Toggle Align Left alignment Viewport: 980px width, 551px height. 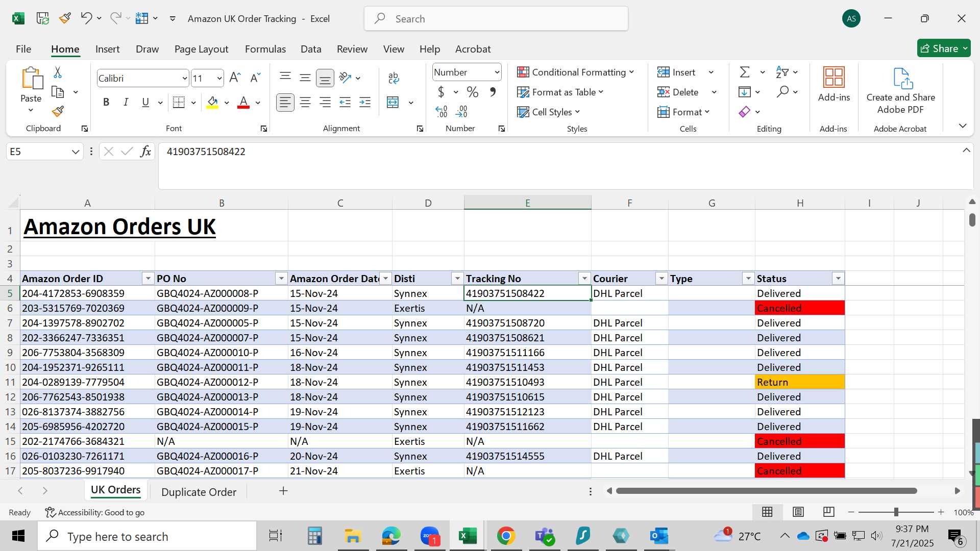tap(285, 103)
